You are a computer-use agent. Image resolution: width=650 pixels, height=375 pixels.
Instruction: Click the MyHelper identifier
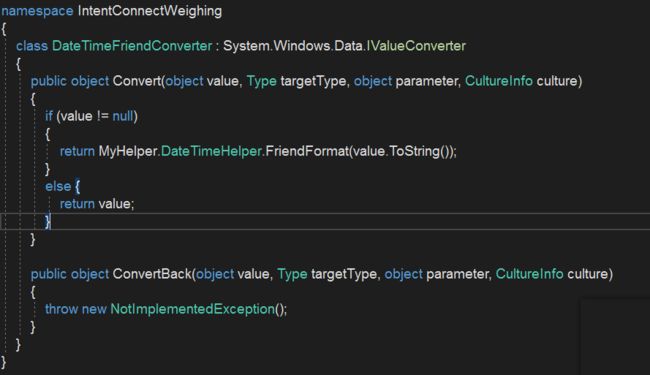pos(128,151)
